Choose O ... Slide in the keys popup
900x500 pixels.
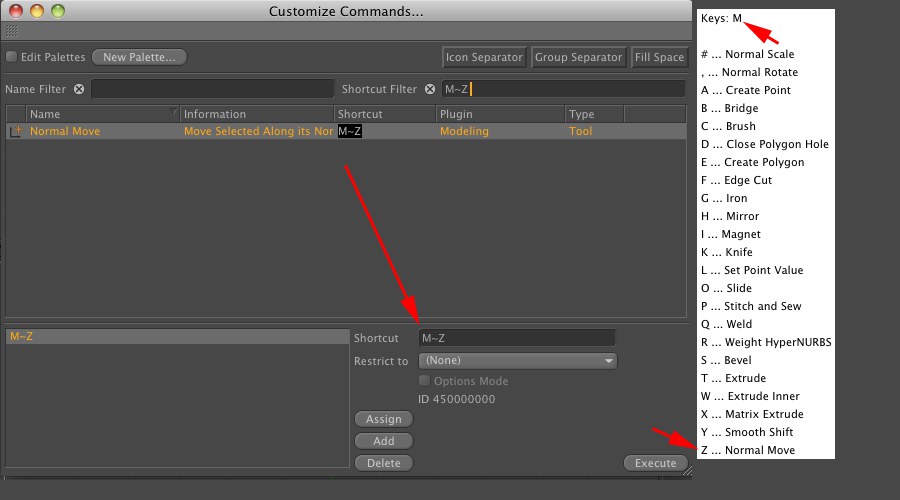pyautogui.click(x=726, y=288)
